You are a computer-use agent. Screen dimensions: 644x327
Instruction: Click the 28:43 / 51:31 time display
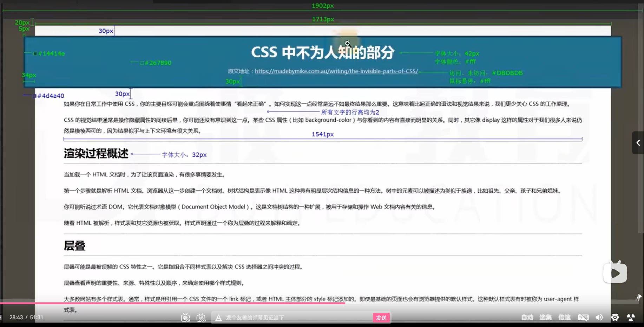point(26,318)
